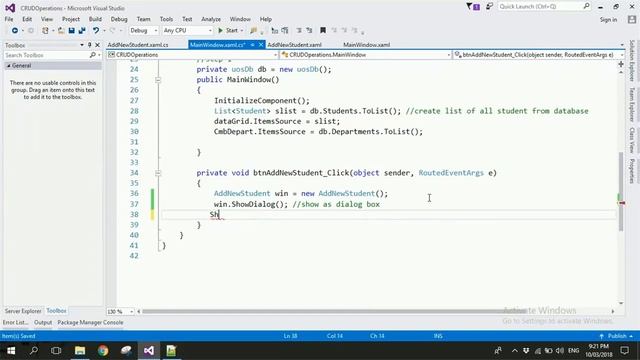This screenshot has width=640, height=360.
Task: Open the Build menu
Action: pos(95,19)
